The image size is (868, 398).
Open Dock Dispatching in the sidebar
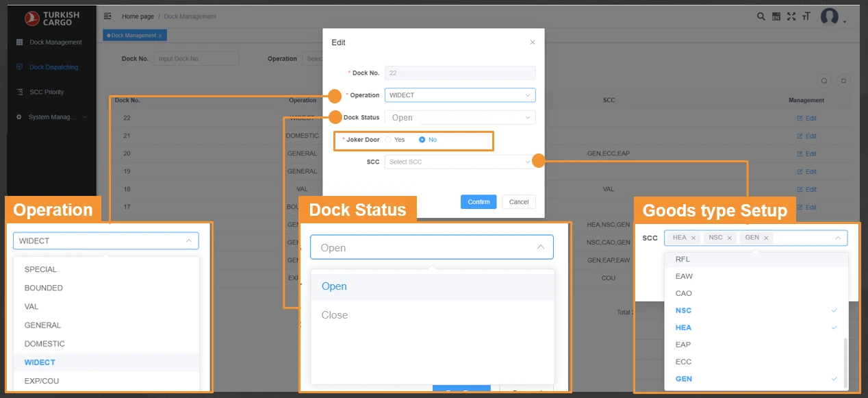pos(53,67)
